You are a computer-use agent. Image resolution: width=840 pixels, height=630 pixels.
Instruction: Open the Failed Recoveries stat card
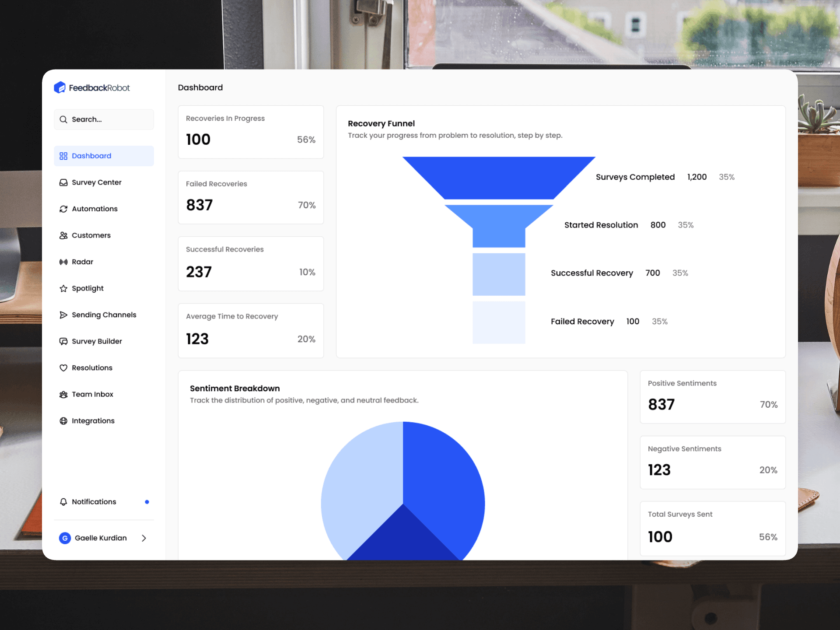coord(251,197)
